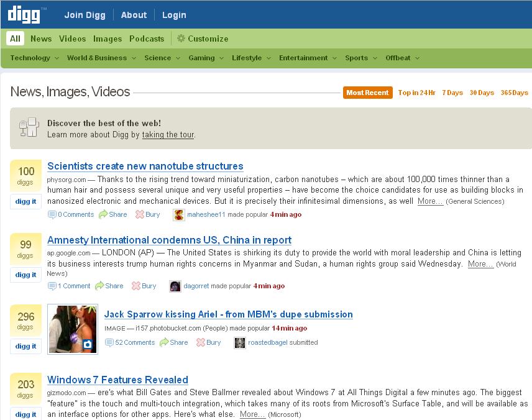Click General Sciences category label

[x=475, y=201]
